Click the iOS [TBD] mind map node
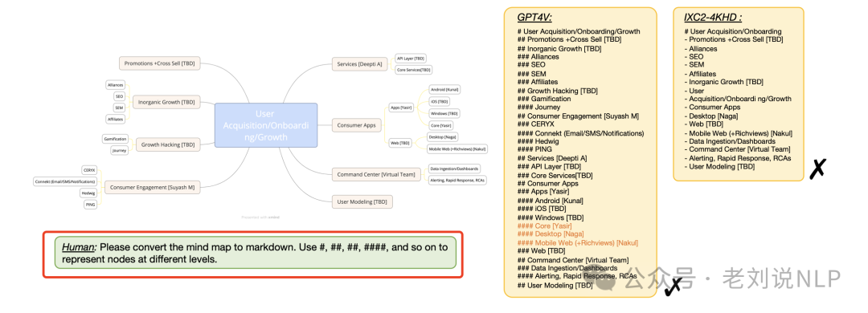Image resolution: width=868 pixels, height=313 pixels. click(439, 101)
